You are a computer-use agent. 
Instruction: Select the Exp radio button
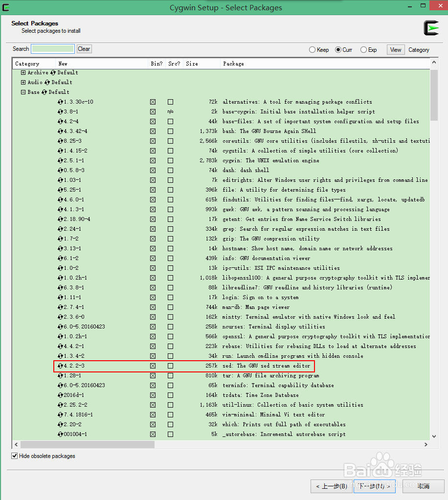[x=363, y=50]
